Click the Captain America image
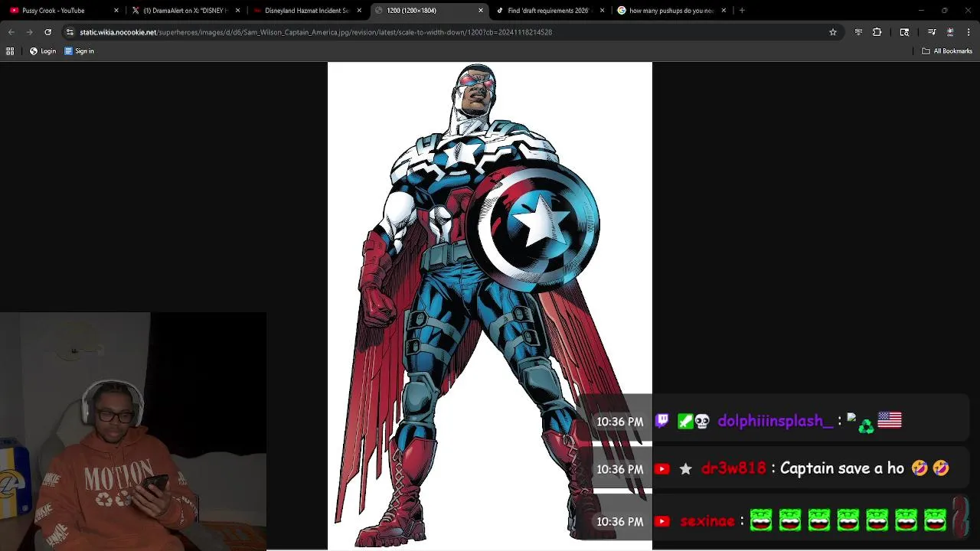This screenshot has width=980, height=551. tap(490, 306)
